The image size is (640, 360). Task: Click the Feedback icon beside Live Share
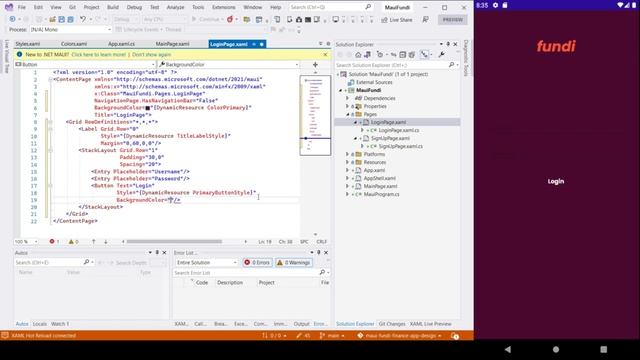tap(425, 20)
